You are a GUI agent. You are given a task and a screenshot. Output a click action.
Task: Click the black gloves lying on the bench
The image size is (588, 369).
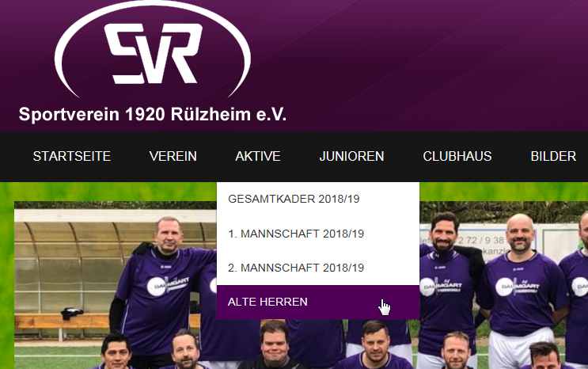pyautogui.click(x=72, y=313)
